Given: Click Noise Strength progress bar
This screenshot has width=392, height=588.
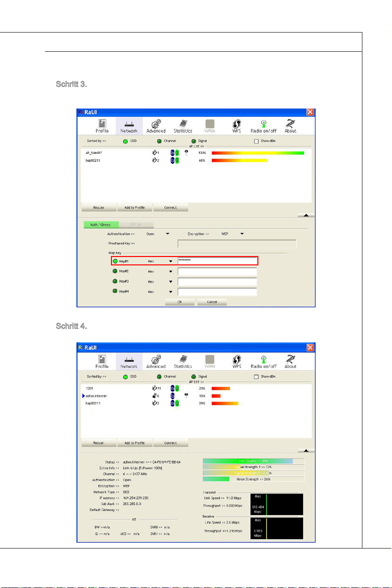Looking at the screenshot, I should [x=253, y=479].
